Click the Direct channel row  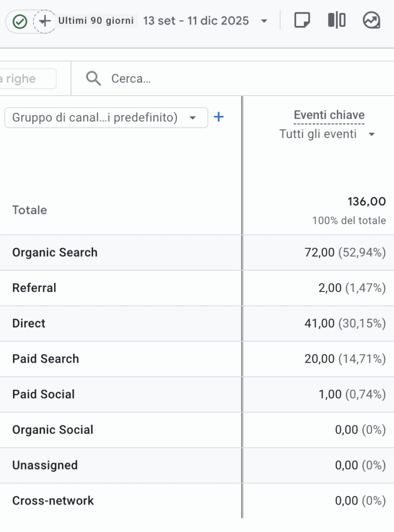point(29,323)
